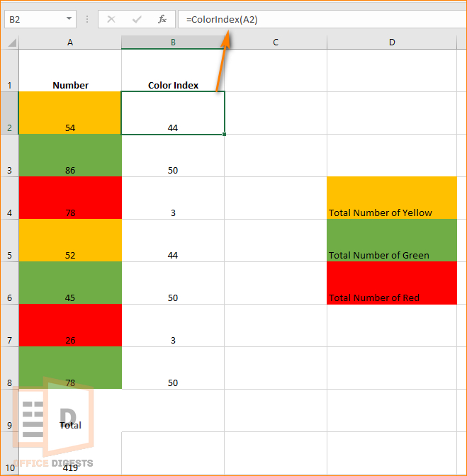The width and height of the screenshot is (467, 476).
Task: Select the green cell with 45
Action: point(70,283)
